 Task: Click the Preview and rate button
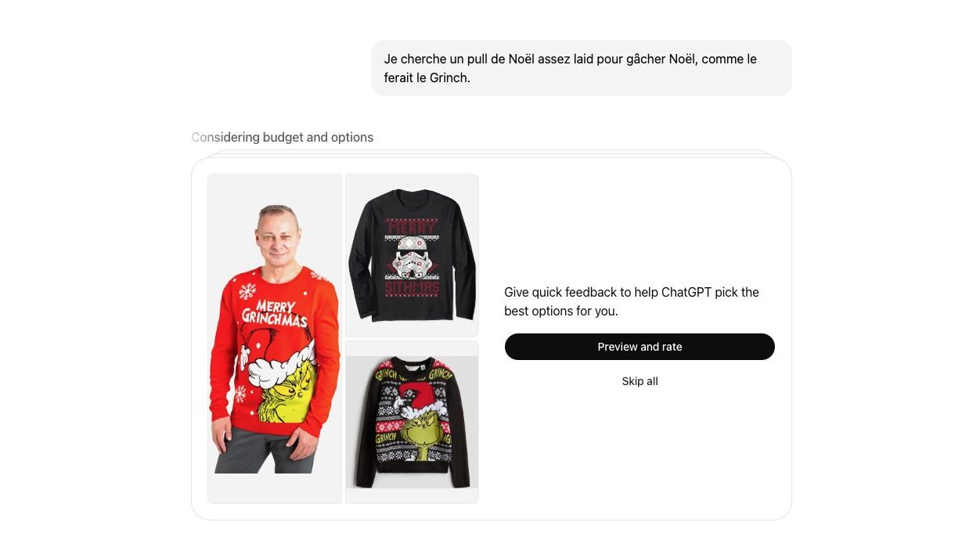[640, 347]
